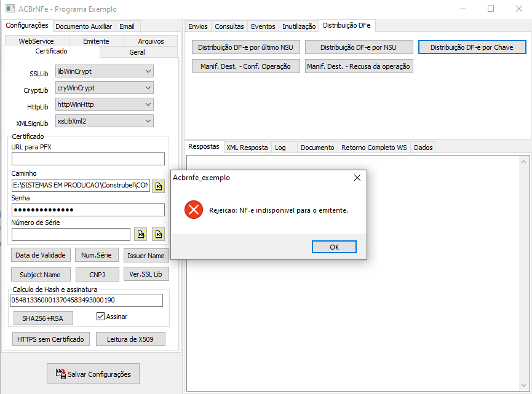Click the Issuer Name button
The image size is (532, 394).
tap(146, 256)
